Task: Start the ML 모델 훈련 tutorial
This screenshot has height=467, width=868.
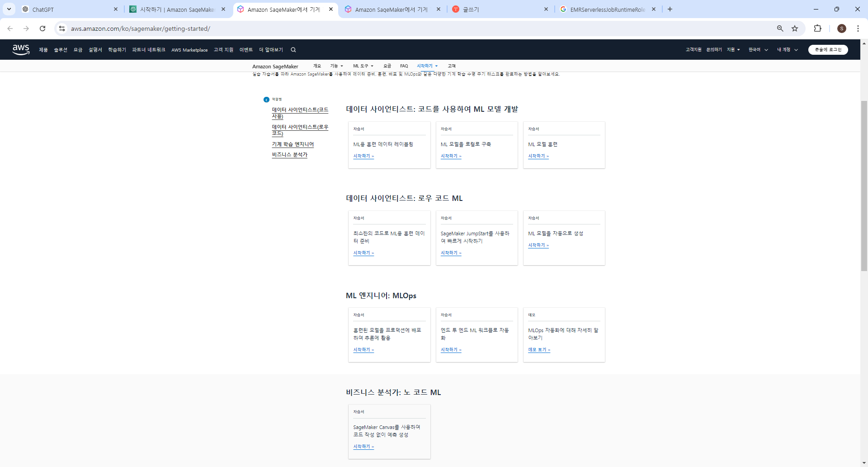Action: 538,156
